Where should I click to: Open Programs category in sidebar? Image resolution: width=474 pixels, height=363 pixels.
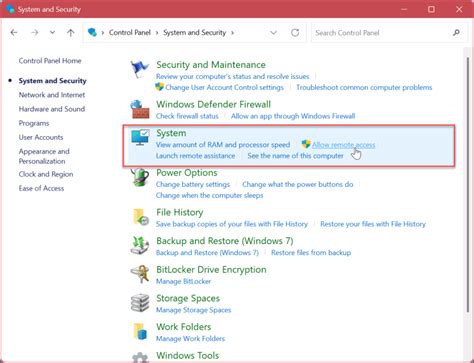pos(34,123)
